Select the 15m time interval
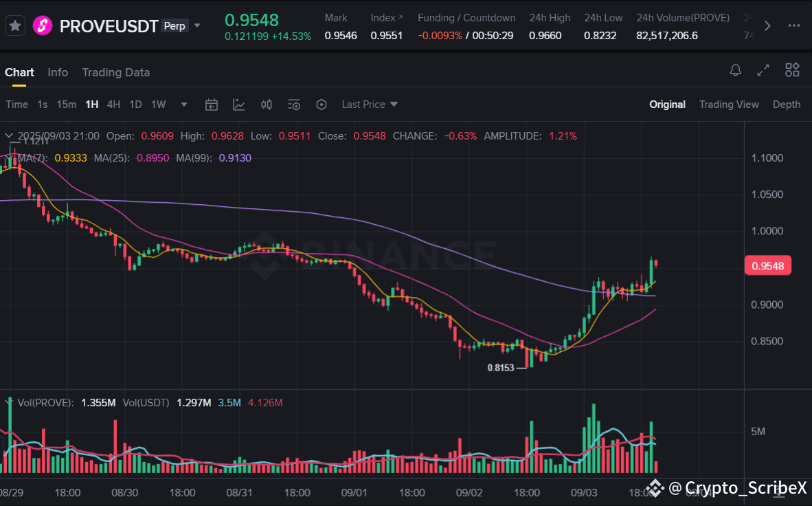This screenshot has width=812, height=506. click(66, 104)
